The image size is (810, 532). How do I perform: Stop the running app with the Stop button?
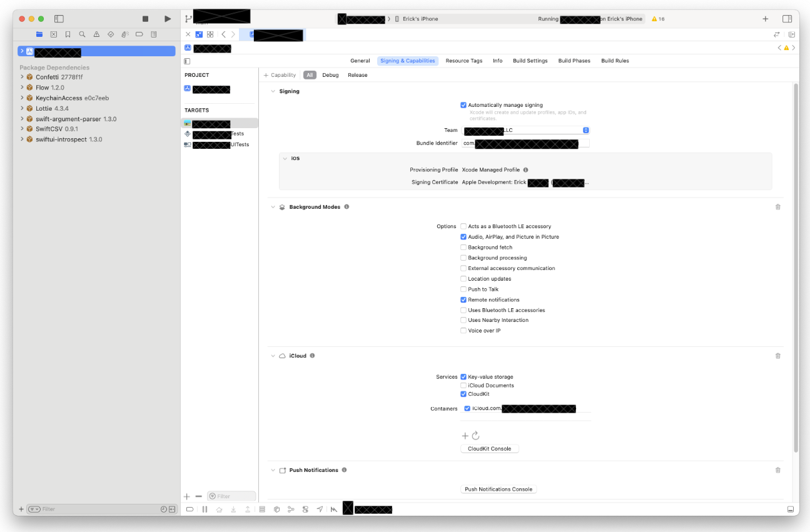point(146,19)
